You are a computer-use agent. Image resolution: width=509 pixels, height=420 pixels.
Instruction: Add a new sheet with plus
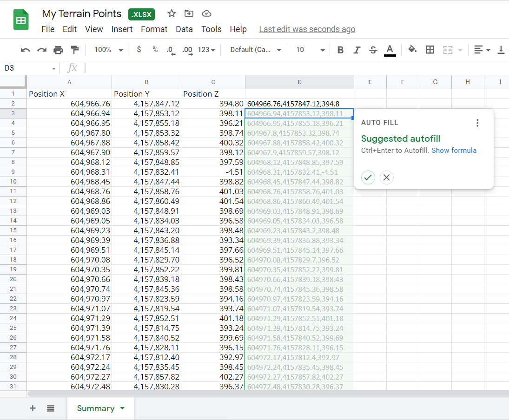click(33, 408)
